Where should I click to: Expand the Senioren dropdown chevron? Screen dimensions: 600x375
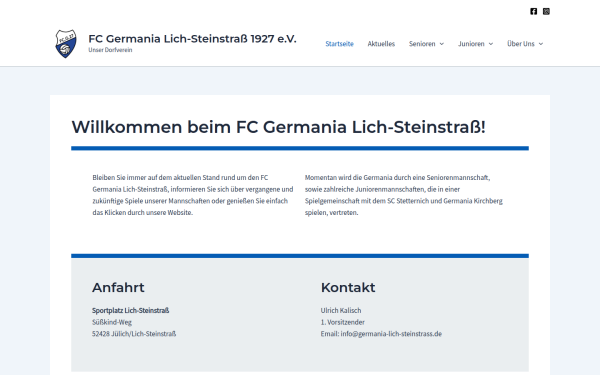[x=442, y=44]
